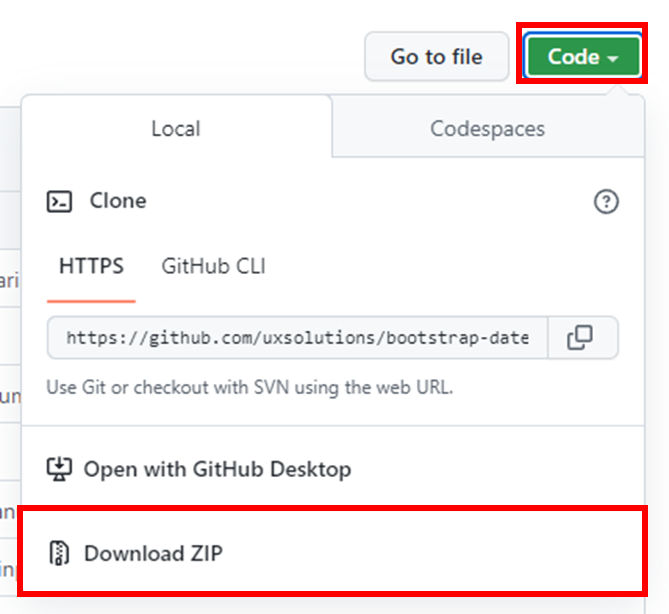Viewport: 669px width, 614px height.
Task: Open the green Code dropdown button
Action: click(x=582, y=56)
